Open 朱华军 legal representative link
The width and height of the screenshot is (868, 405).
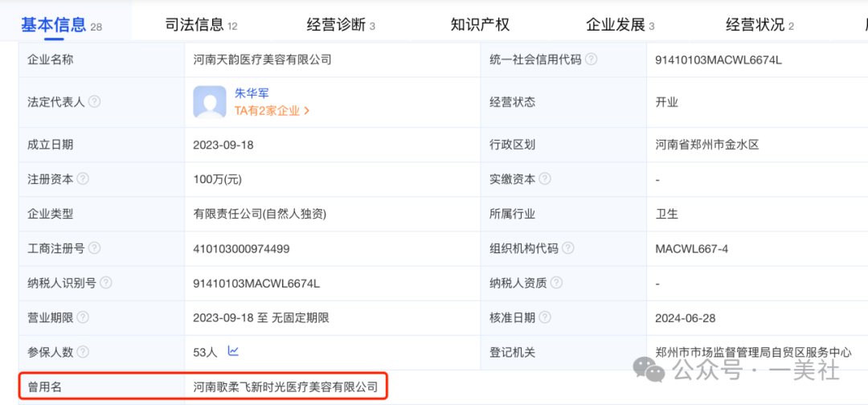[252, 93]
